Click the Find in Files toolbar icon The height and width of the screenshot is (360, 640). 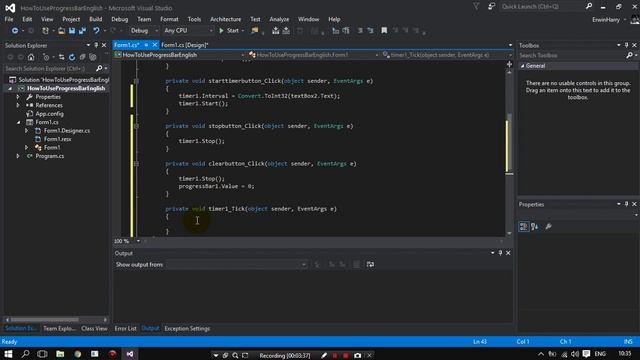(x=255, y=31)
